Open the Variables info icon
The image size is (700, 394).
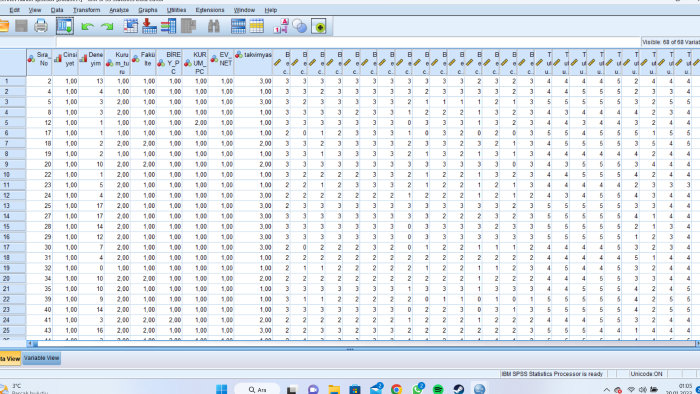click(168, 26)
